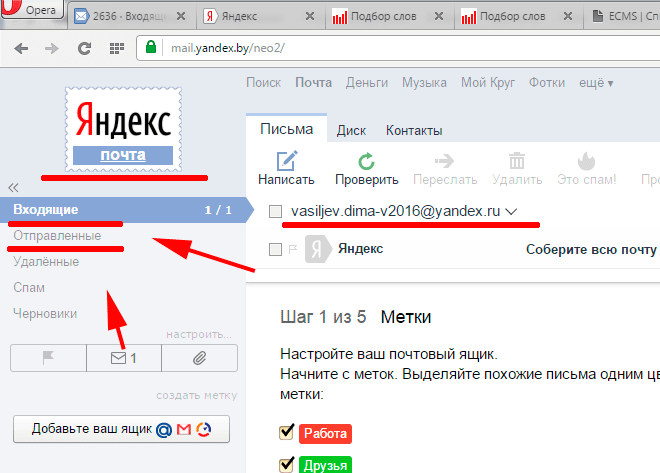Click the green padlock security icon
The width and height of the screenshot is (660, 473).
coord(151,47)
